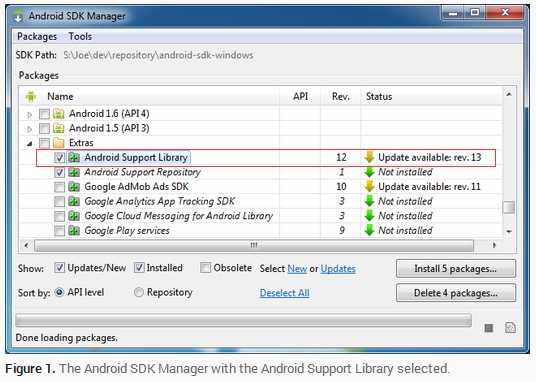Click the Select New link
The width and height of the screenshot is (536, 382).
tap(297, 269)
